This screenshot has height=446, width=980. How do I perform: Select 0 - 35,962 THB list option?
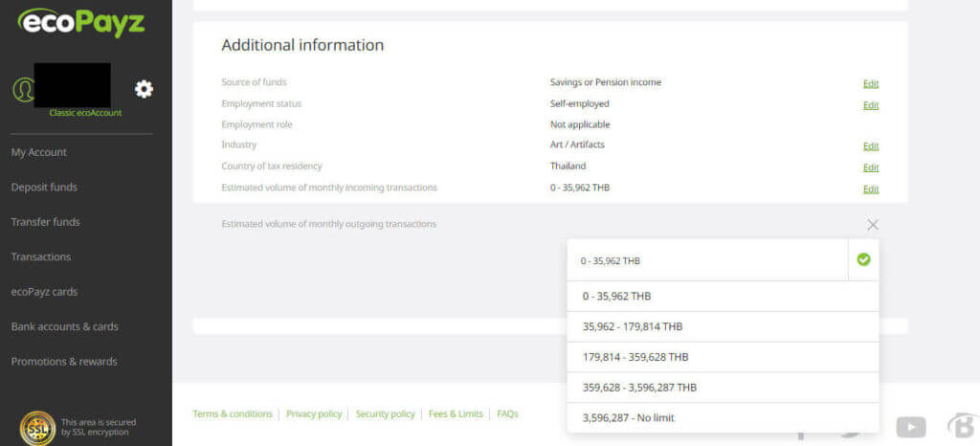point(723,296)
